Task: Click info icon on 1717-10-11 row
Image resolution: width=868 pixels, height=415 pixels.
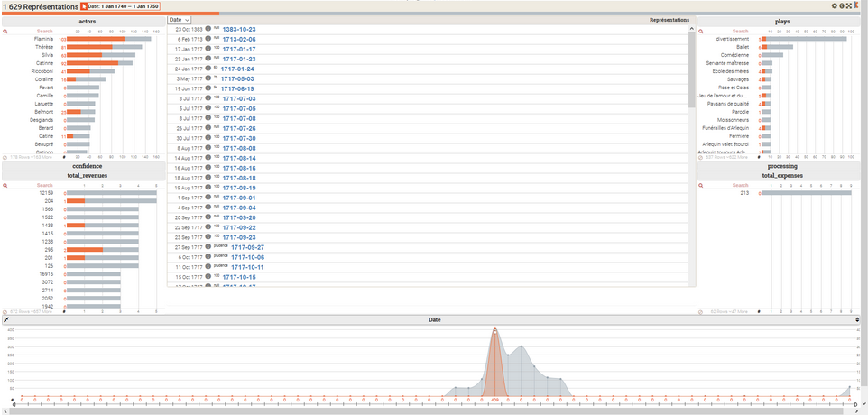Action: tap(208, 267)
